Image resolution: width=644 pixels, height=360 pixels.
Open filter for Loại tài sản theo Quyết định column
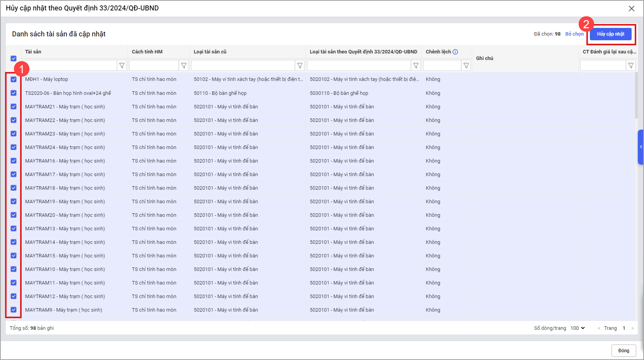coord(416,66)
